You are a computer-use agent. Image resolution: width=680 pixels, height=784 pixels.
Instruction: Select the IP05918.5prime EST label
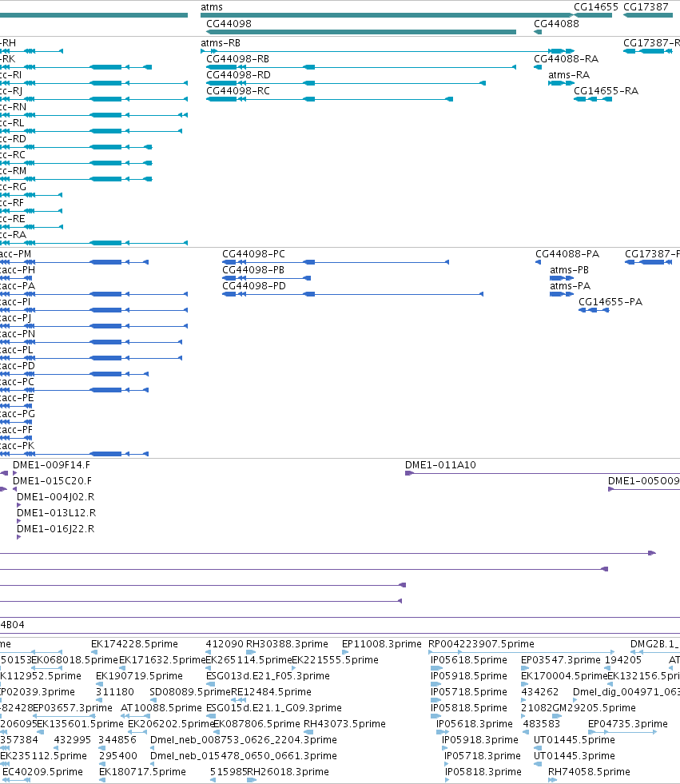(469, 676)
